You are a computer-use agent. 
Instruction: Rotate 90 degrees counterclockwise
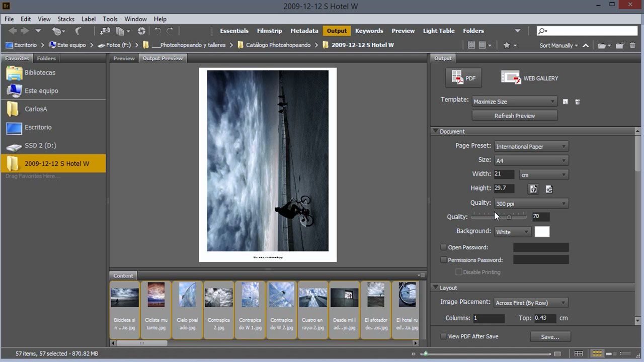[157, 31]
